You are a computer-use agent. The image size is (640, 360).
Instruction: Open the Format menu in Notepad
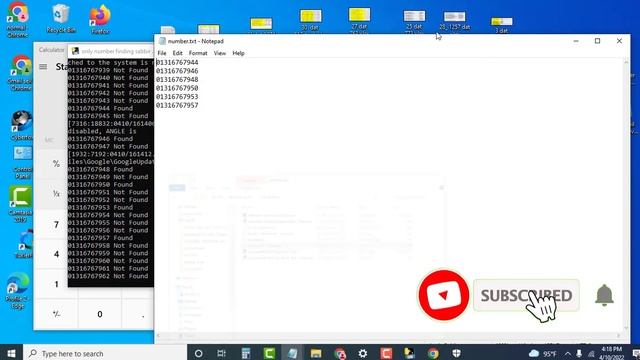[198, 53]
